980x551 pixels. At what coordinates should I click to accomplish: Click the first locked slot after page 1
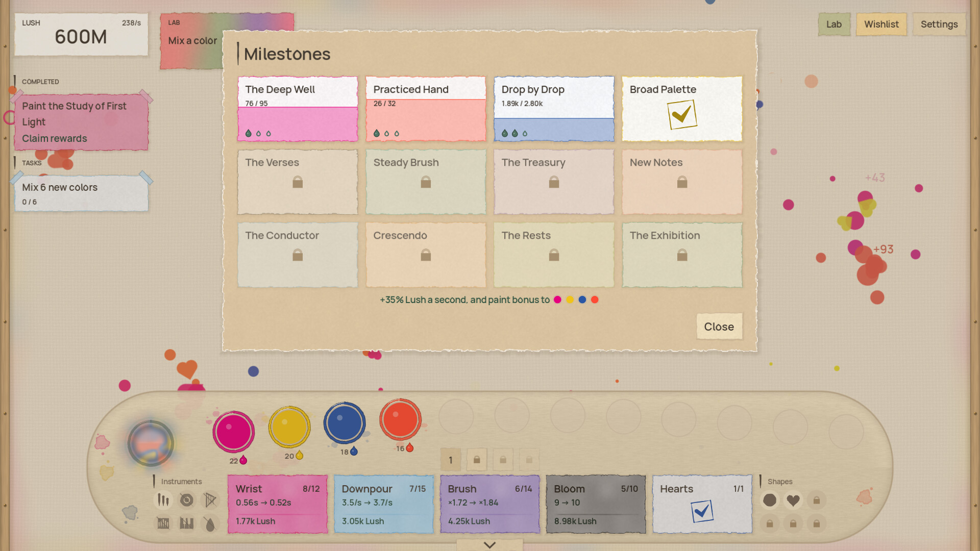coord(477,460)
